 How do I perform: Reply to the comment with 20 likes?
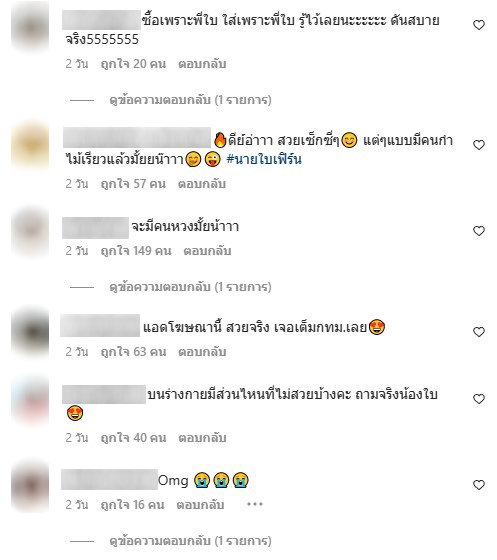pyautogui.click(x=202, y=64)
